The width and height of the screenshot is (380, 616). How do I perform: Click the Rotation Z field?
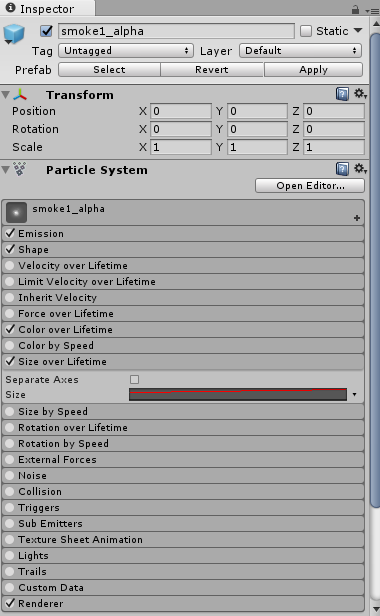[x=334, y=129]
